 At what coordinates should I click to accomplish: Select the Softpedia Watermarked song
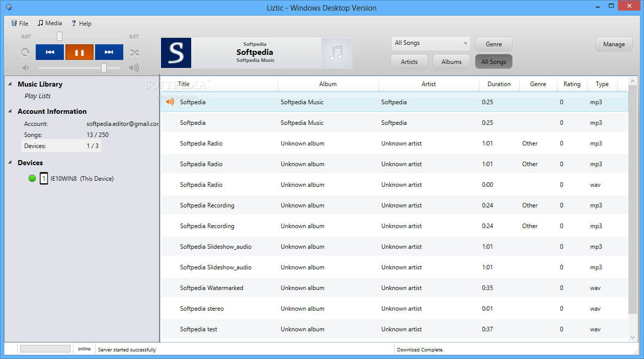(394, 288)
